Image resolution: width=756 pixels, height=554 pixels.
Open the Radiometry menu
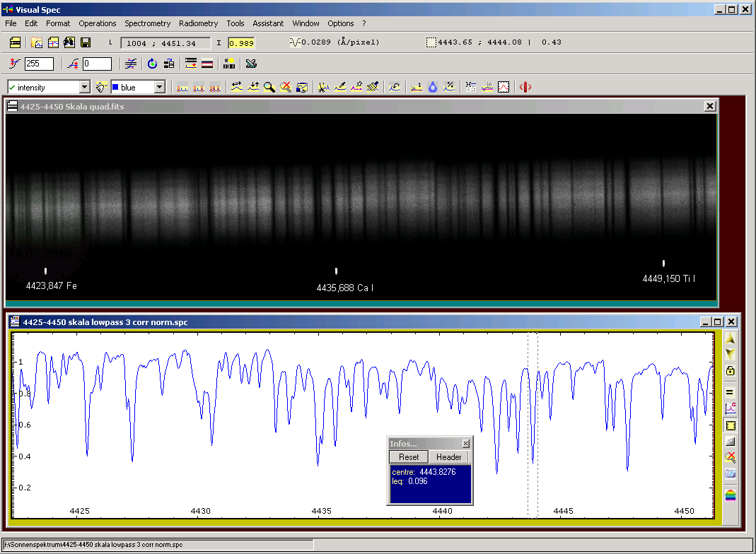(198, 23)
